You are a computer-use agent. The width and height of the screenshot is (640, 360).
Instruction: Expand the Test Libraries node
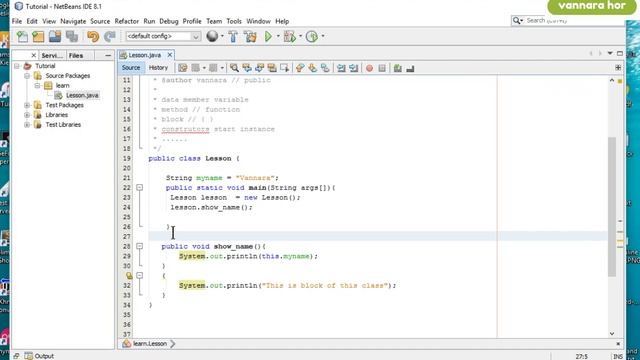(x=27, y=124)
